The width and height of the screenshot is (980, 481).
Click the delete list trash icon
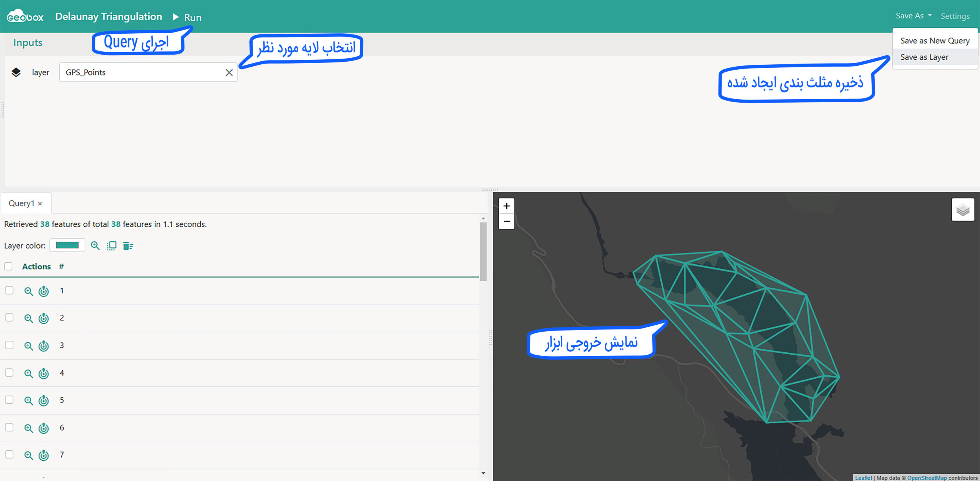(x=128, y=246)
